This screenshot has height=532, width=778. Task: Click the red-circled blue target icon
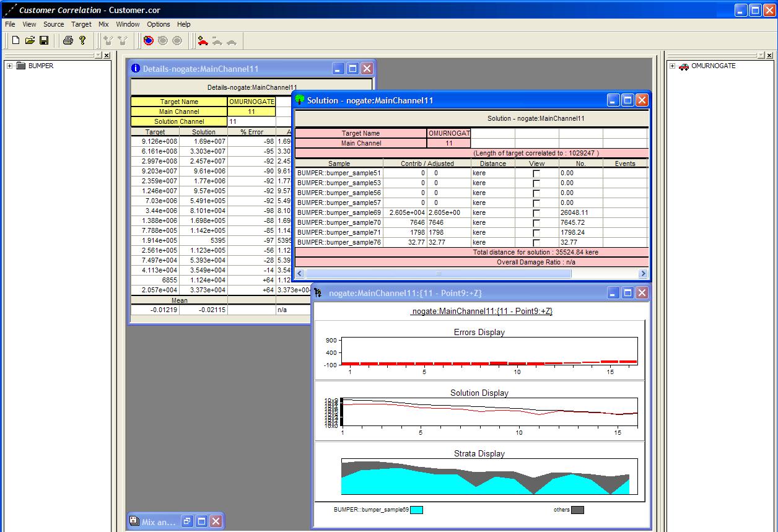148,40
